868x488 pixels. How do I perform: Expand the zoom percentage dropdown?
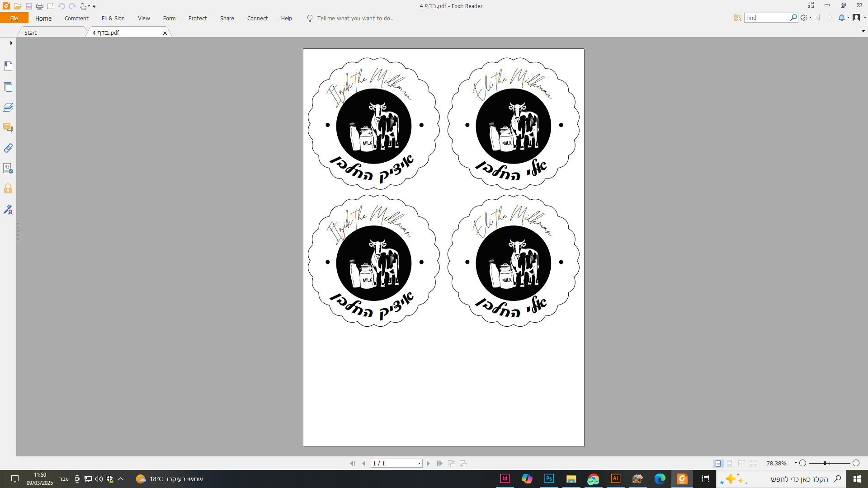click(x=796, y=463)
